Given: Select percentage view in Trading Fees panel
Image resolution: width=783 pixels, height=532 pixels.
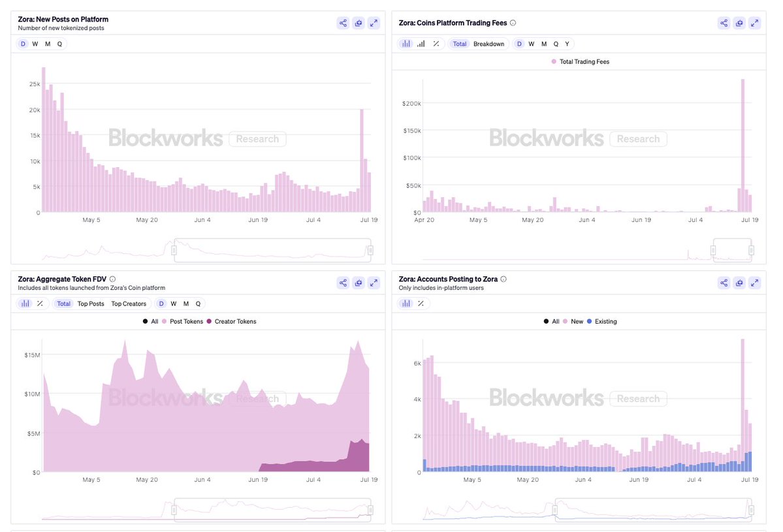Looking at the screenshot, I should (436, 44).
